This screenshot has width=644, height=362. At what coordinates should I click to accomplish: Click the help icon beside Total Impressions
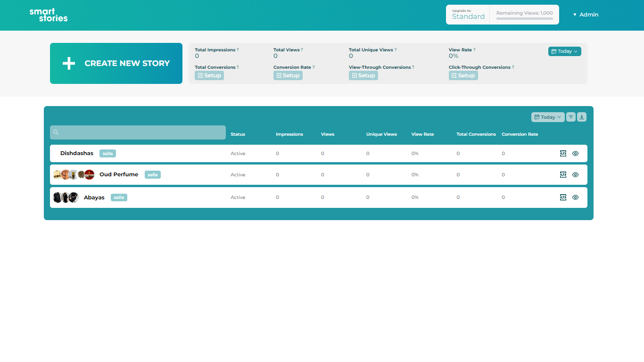pyautogui.click(x=238, y=50)
